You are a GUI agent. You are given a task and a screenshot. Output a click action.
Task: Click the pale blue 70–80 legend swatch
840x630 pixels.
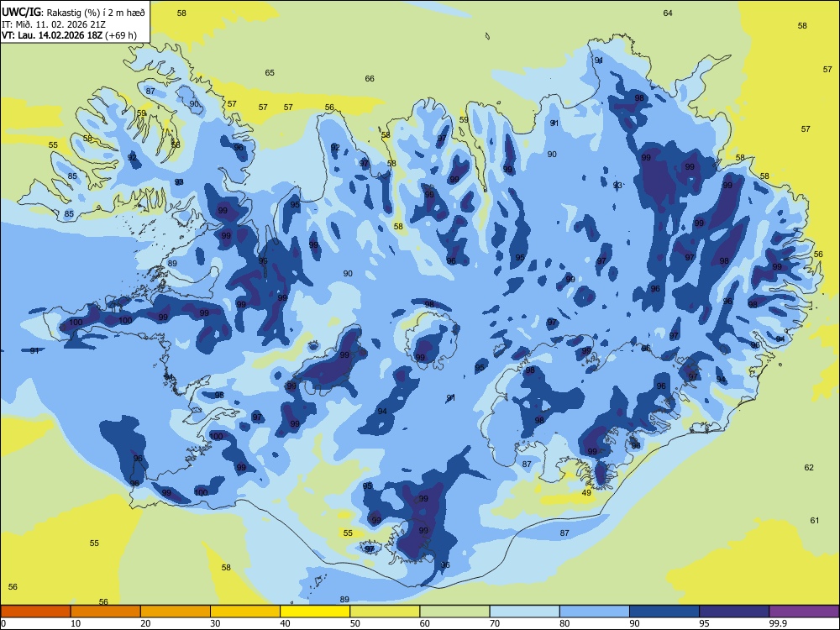[524, 612]
